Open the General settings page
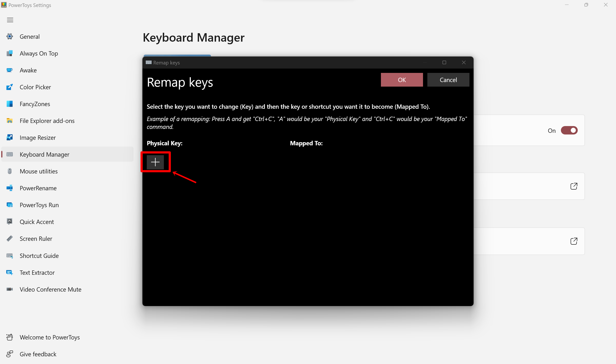The height and width of the screenshot is (364, 616). tap(29, 36)
